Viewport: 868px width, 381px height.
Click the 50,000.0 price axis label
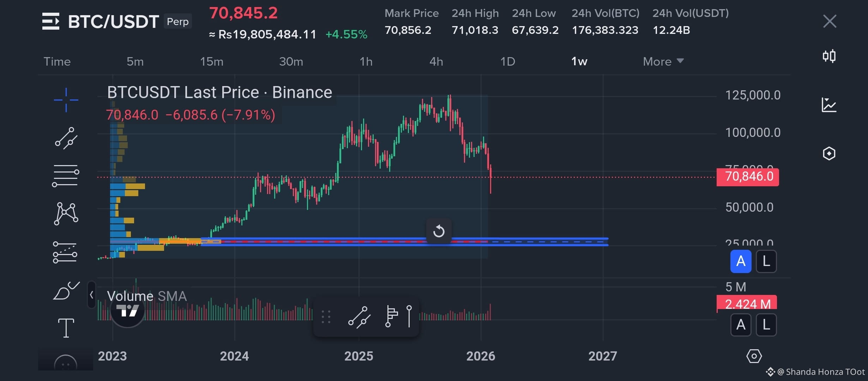pyautogui.click(x=749, y=207)
